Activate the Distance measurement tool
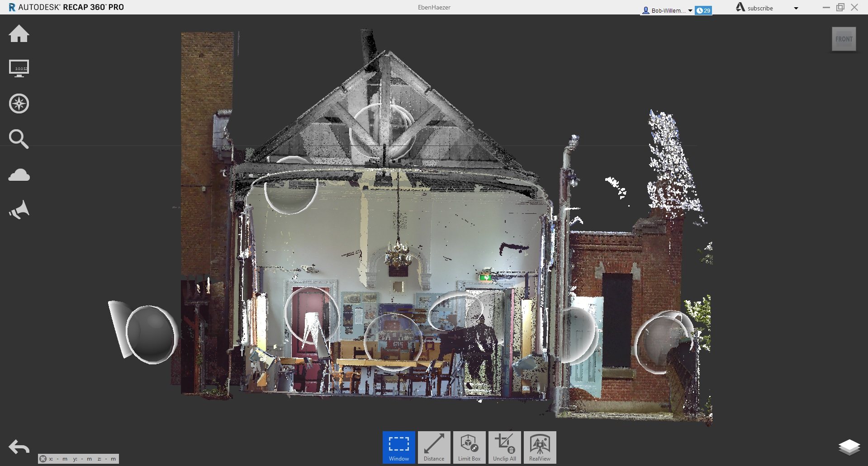 (x=434, y=447)
